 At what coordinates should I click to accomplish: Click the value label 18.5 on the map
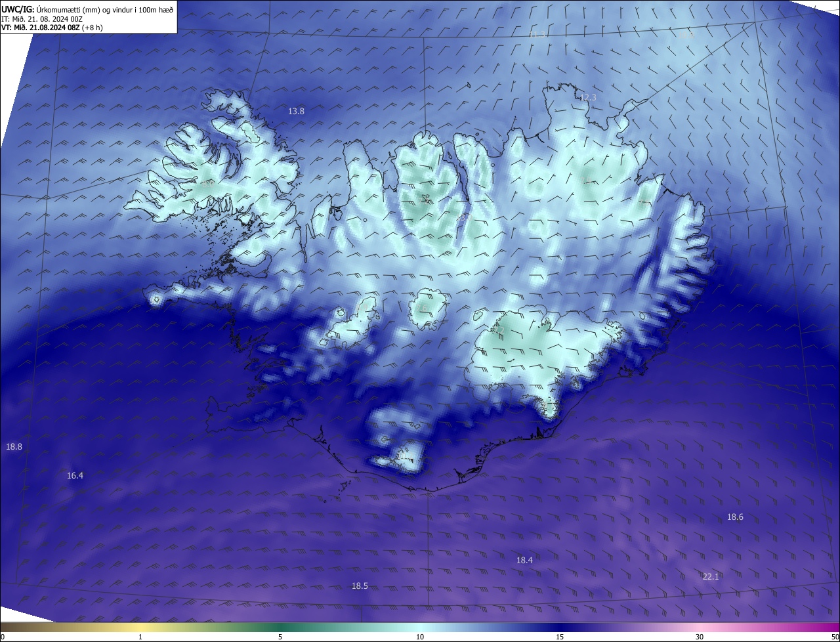click(360, 586)
